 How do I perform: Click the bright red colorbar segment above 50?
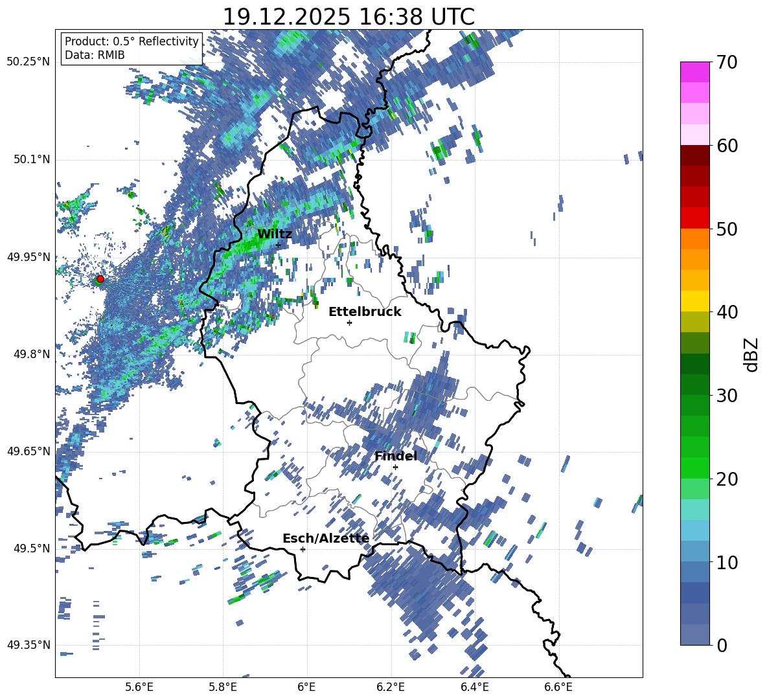694,218
